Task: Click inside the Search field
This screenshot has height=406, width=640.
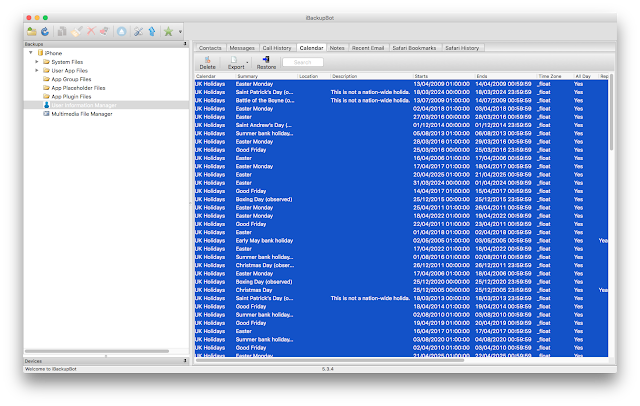Action: coord(303,62)
